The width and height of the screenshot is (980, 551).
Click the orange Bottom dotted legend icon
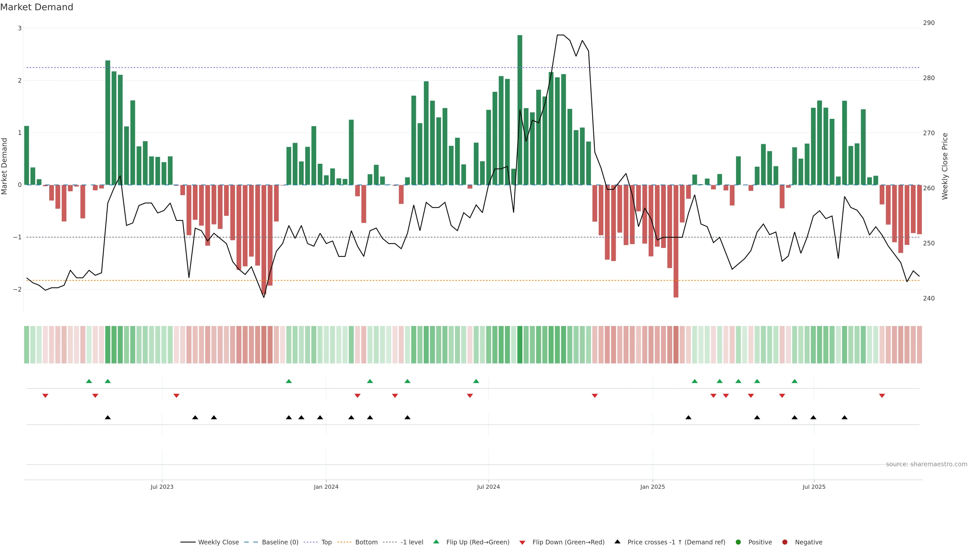tap(345, 542)
